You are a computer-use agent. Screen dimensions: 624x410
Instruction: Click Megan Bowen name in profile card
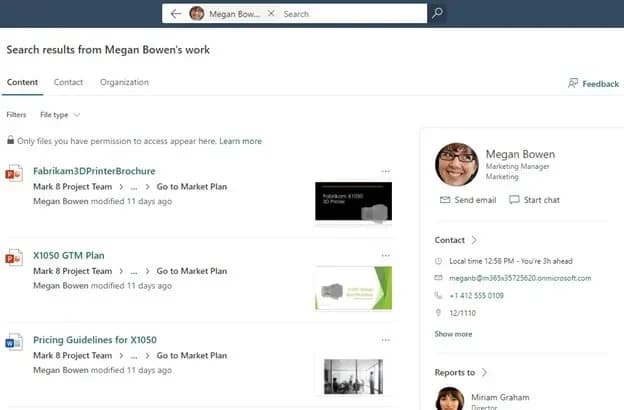pyautogui.click(x=520, y=154)
